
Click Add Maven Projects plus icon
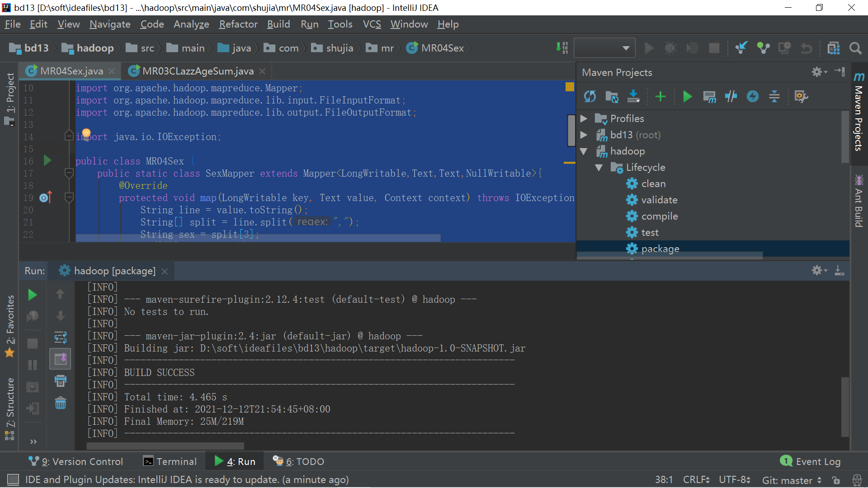(x=660, y=96)
